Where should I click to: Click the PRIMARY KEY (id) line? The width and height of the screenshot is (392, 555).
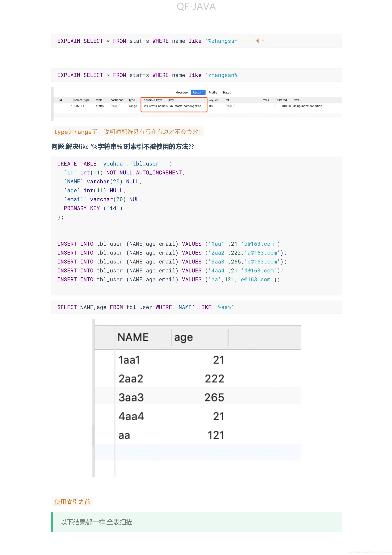93,208
